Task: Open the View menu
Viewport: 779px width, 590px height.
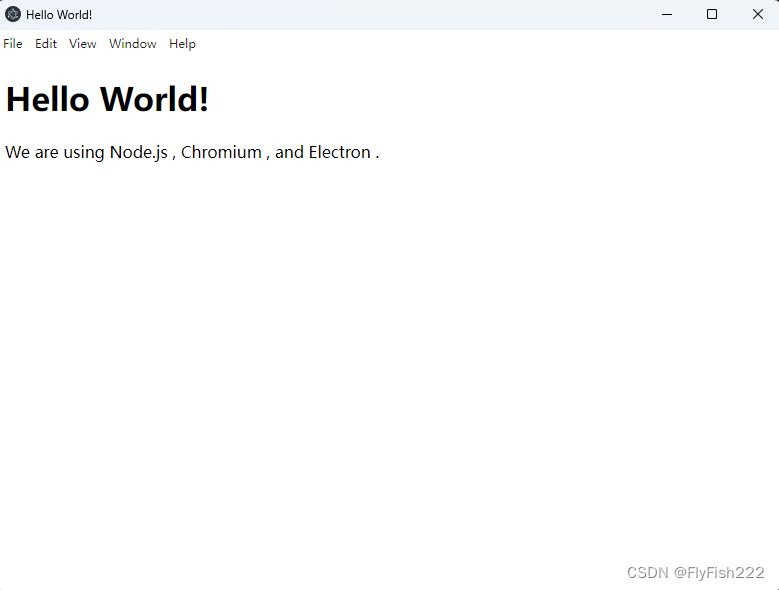Action: click(x=82, y=44)
